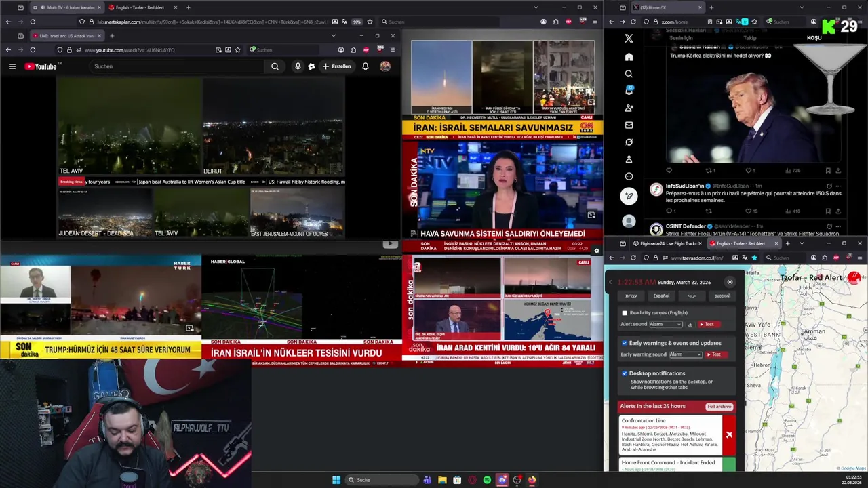Switch to X Takip tab
This screenshot has height=488, width=868.
(x=750, y=38)
